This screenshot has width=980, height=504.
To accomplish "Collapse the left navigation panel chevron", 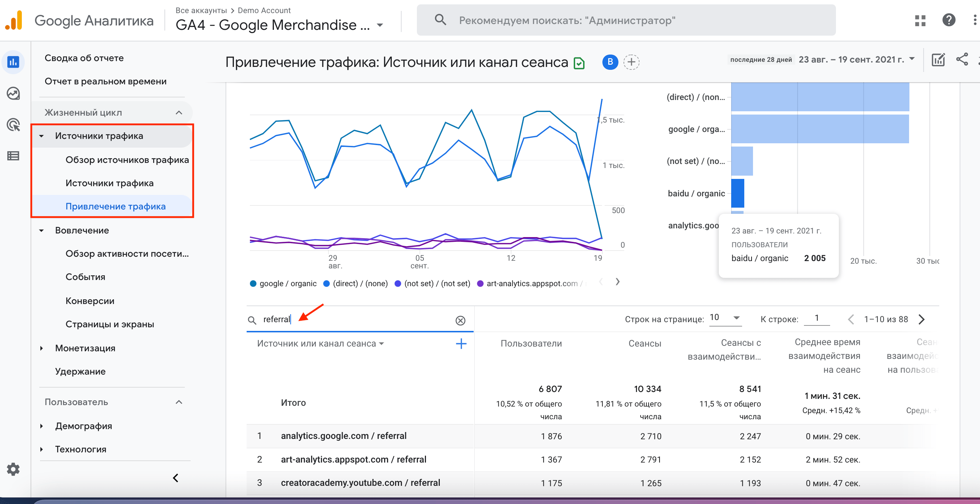I will click(175, 478).
